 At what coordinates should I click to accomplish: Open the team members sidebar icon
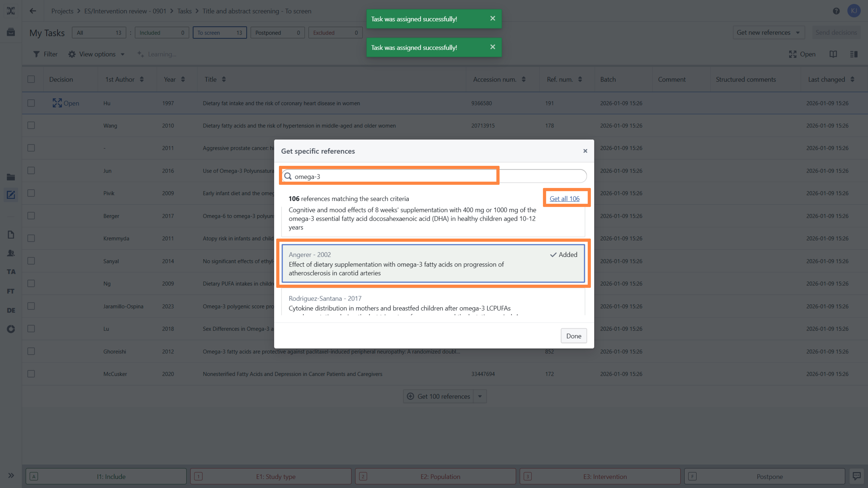pyautogui.click(x=11, y=253)
